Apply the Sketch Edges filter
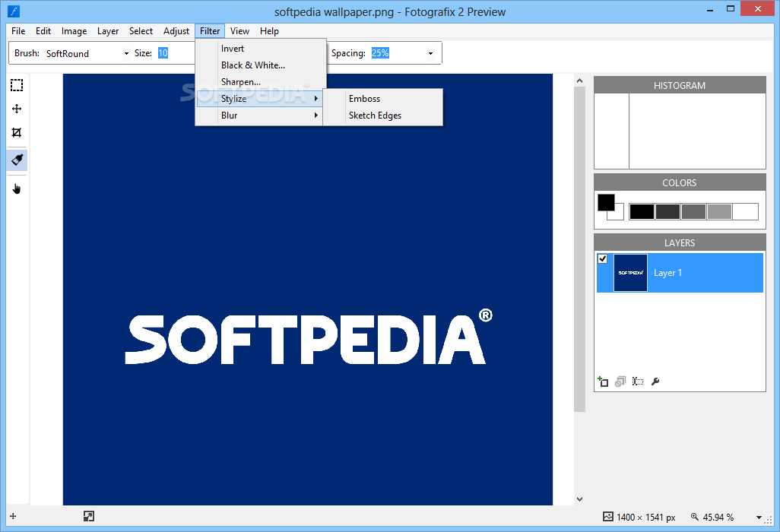 [382, 116]
